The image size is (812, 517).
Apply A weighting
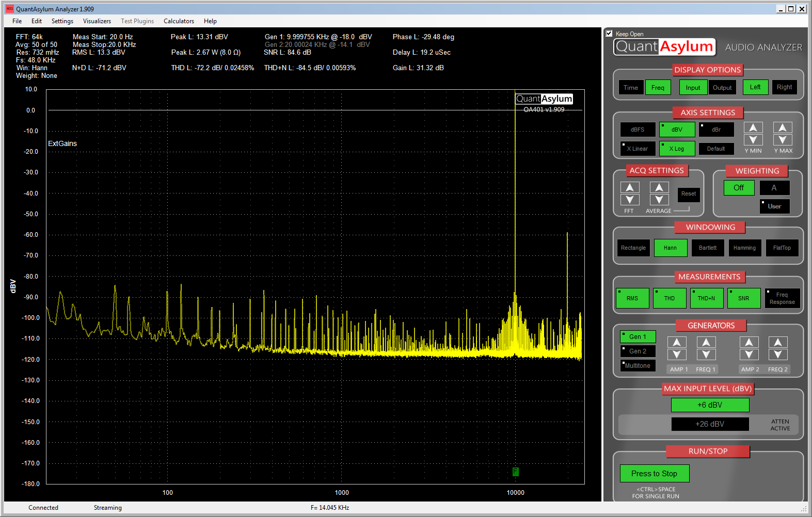774,188
